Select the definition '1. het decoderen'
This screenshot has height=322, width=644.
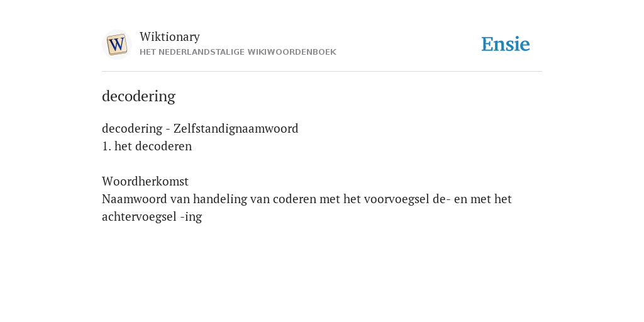tap(147, 146)
